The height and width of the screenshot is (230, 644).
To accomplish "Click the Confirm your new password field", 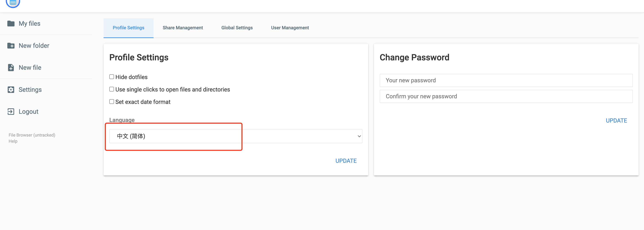I will 506,96.
